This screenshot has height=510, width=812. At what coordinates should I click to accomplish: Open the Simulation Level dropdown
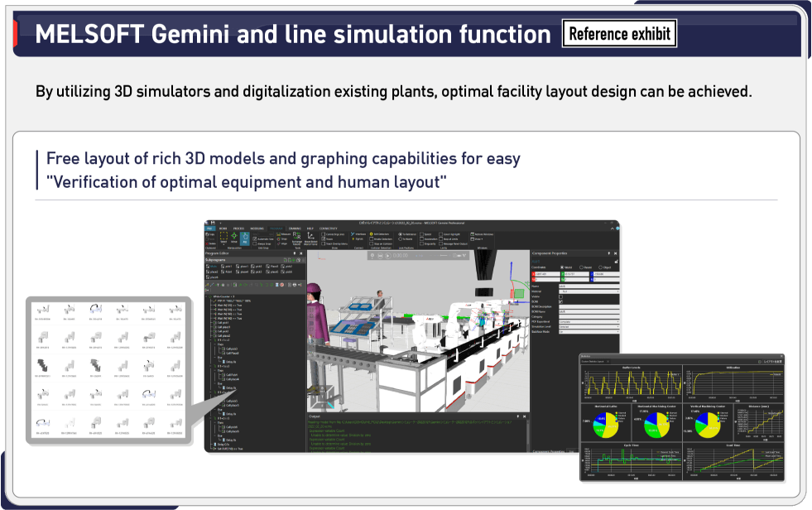587,326
